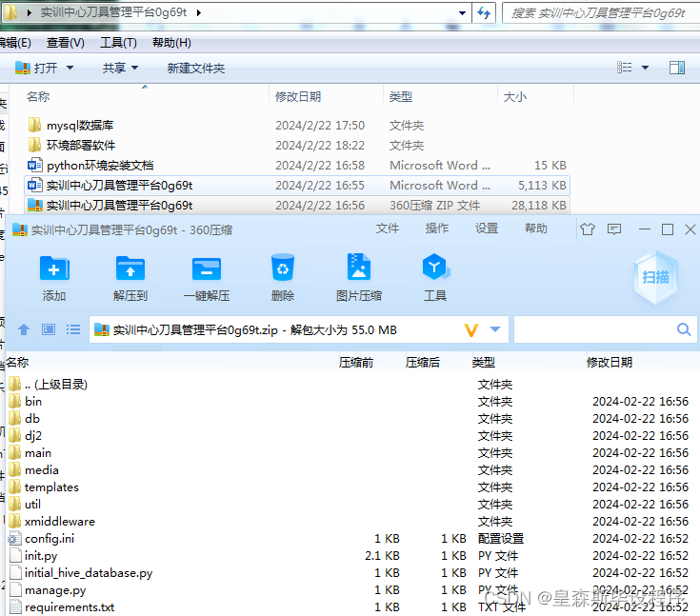Click the config.ini file icon
This screenshot has height=616, width=700.
pos(14,538)
